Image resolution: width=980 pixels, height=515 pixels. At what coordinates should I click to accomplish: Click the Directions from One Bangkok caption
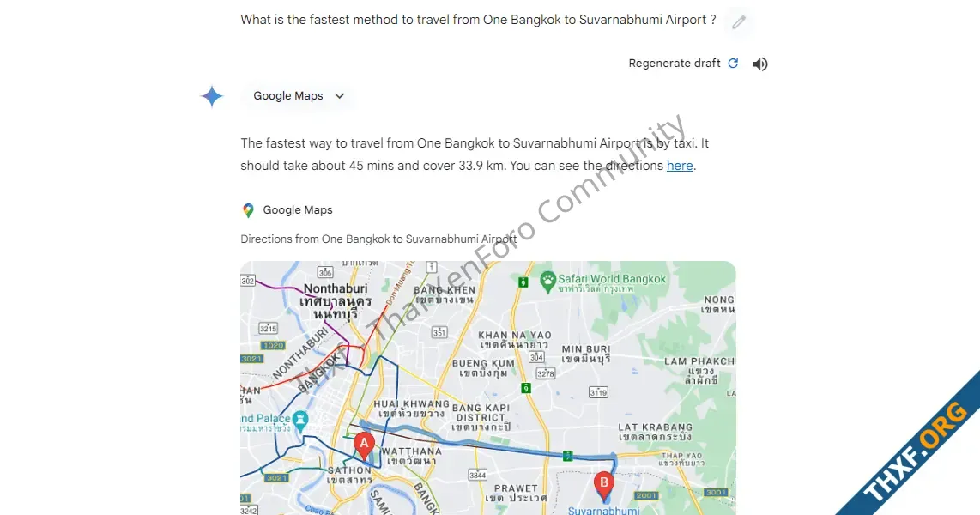tap(378, 239)
